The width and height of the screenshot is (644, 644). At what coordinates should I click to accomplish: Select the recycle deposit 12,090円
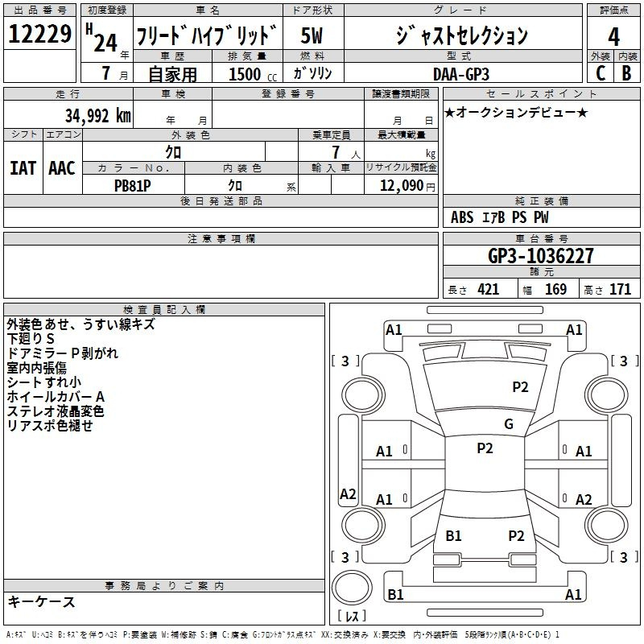(x=407, y=186)
